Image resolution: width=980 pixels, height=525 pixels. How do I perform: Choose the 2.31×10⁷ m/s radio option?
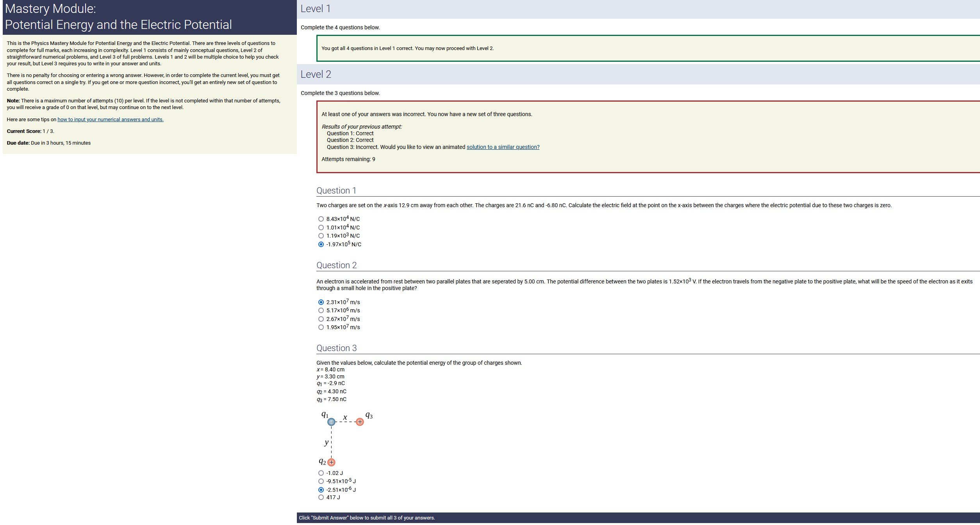click(x=321, y=302)
